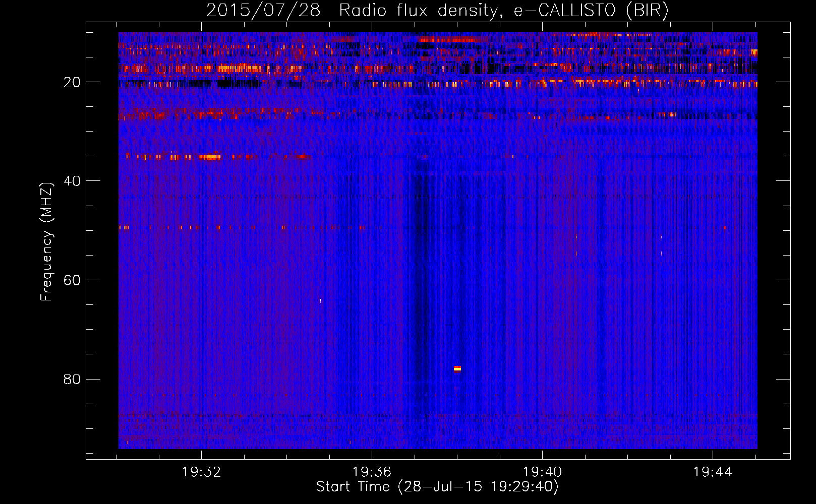Click the 80 MHz frequency tick label

[72, 379]
